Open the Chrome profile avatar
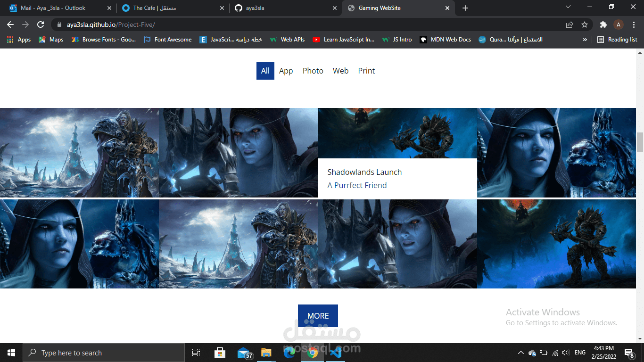The height and width of the screenshot is (362, 644). pyautogui.click(x=619, y=25)
